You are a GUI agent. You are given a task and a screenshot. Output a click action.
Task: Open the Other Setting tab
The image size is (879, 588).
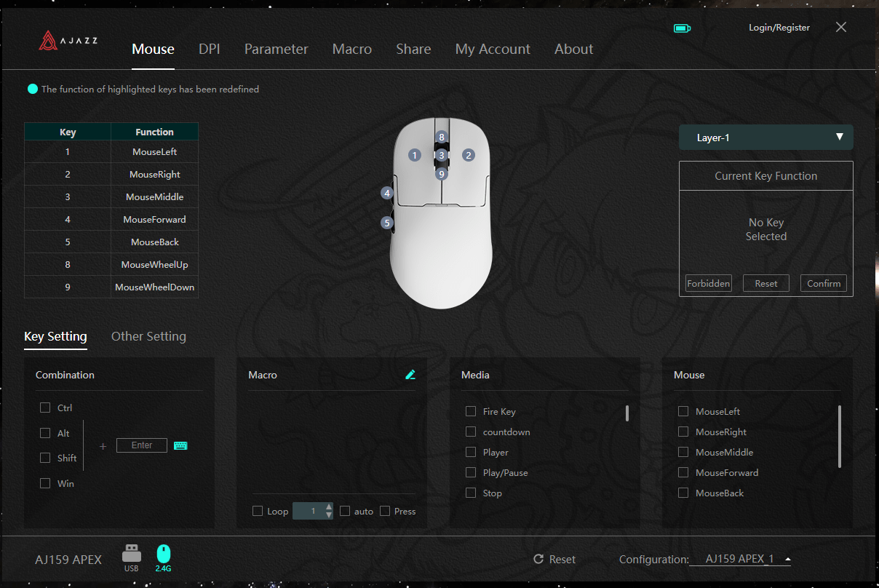tap(148, 336)
